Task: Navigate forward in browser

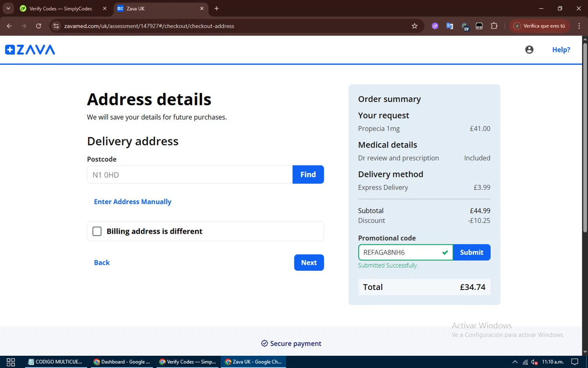Action: 24,26
